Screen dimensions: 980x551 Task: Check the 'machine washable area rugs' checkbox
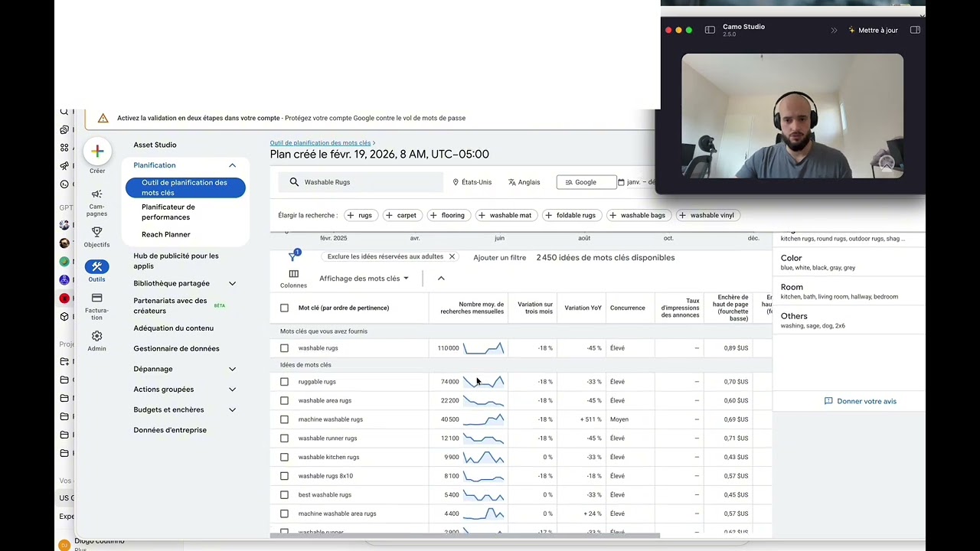click(x=284, y=514)
